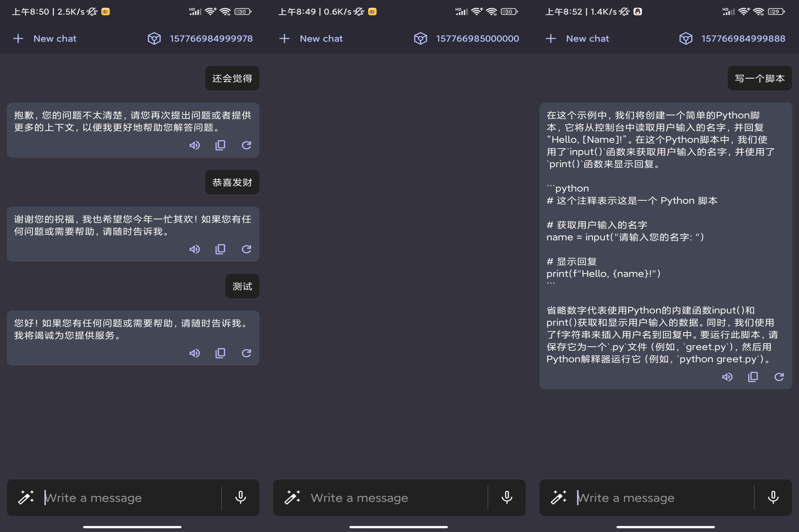Tap the status bar time 上午8:52
The width and height of the screenshot is (799, 532).
[x=564, y=12]
